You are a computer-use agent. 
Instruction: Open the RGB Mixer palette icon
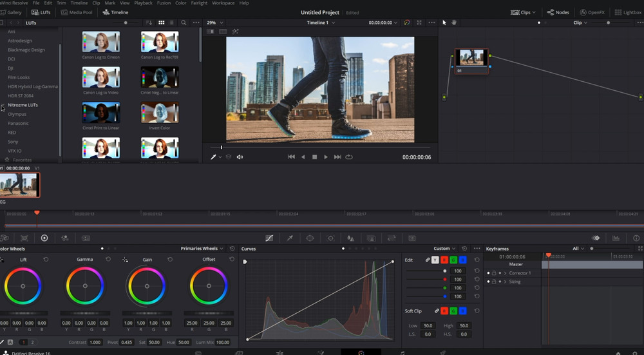click(x=64, y=238)
